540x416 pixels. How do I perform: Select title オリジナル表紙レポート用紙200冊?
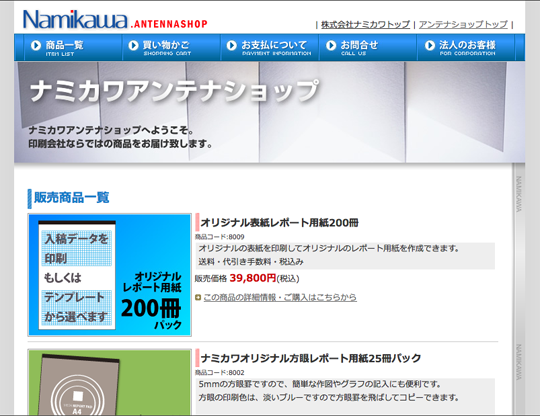pyautogui.click(x=279, y=223)
